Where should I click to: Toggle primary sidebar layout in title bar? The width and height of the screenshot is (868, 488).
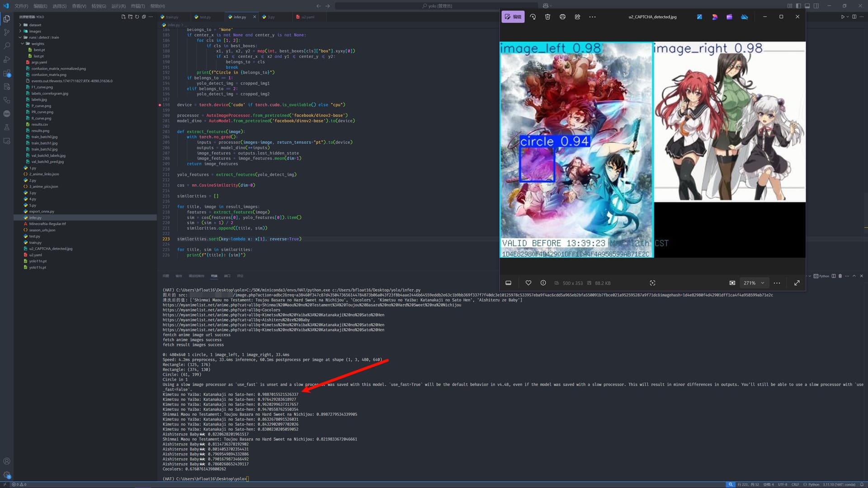click(x=798, y=6)
